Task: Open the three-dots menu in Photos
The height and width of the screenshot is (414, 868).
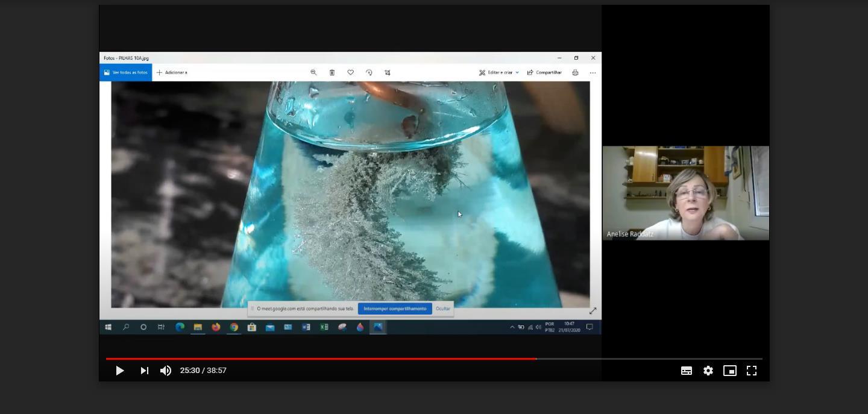Action: click(x=593, y=72)
